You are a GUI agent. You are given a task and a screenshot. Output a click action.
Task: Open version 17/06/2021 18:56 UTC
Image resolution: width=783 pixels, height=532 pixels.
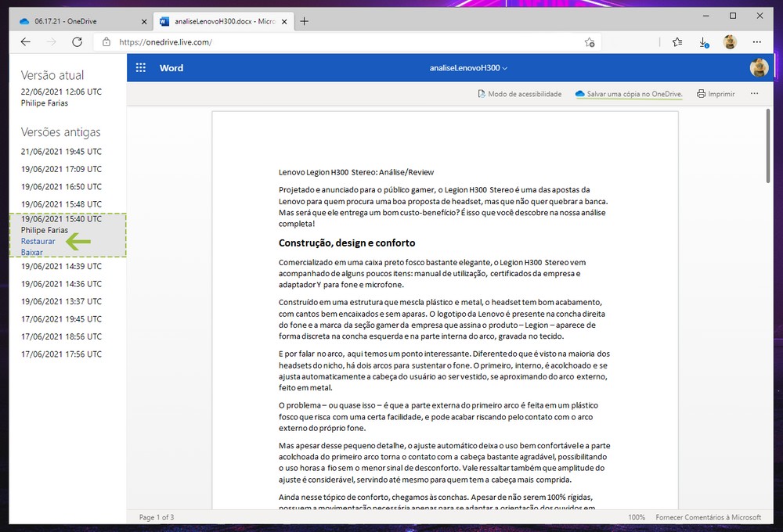coord(61,336)
